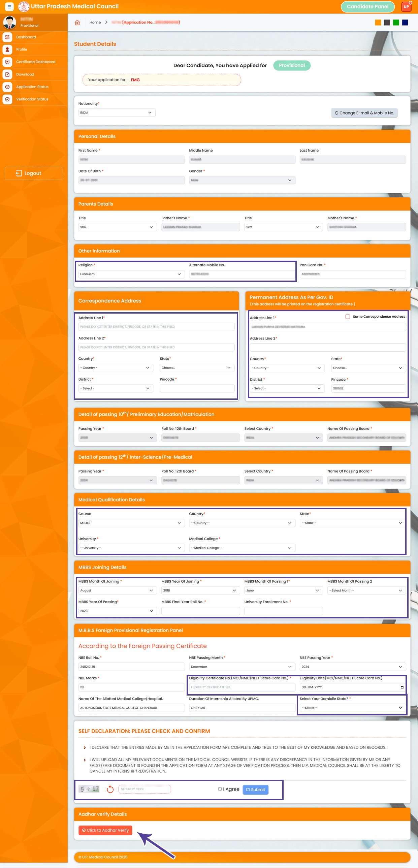Go to Verification Status menu item
418x868 pixels.
(32, 99)
